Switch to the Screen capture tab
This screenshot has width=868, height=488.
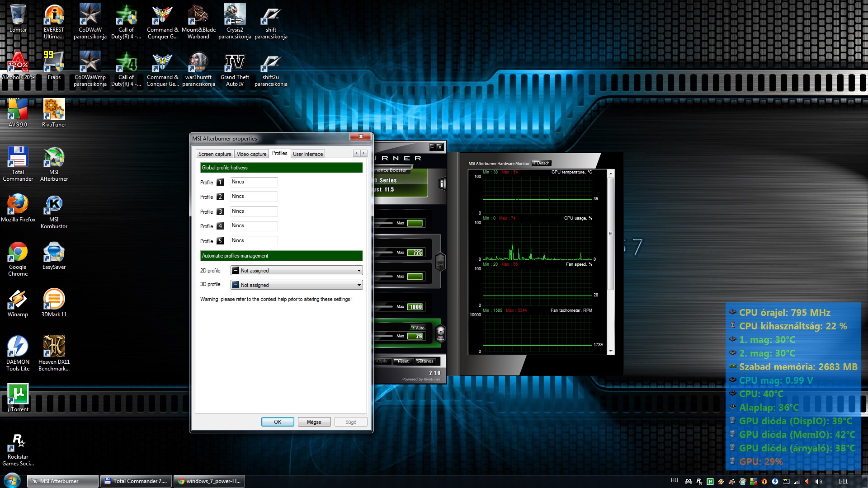tap(215, 154)
